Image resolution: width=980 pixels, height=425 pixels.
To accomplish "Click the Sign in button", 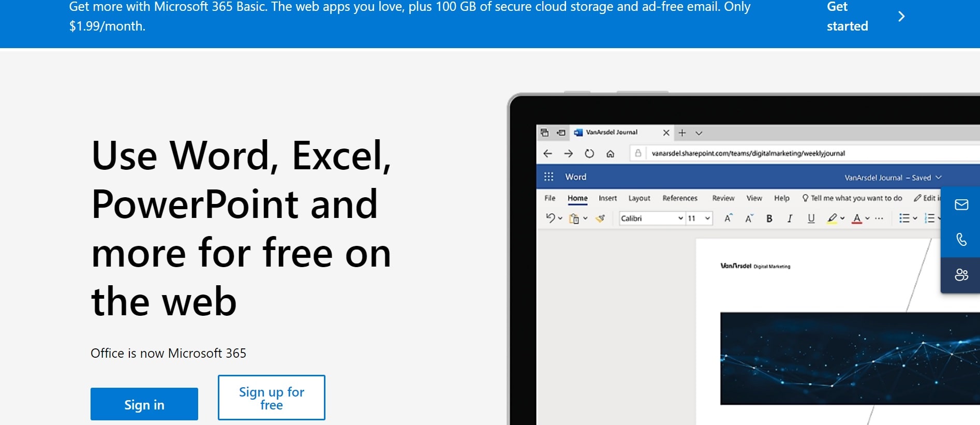I will pos(144,404).
